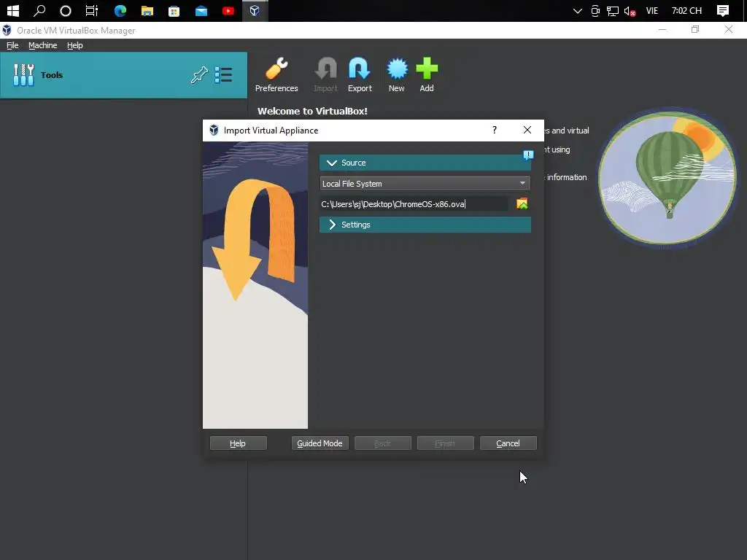This screenshot has width=747, height=560.
Task: Launch Microsoft Edge from taskbar
Action: [120, 10]
